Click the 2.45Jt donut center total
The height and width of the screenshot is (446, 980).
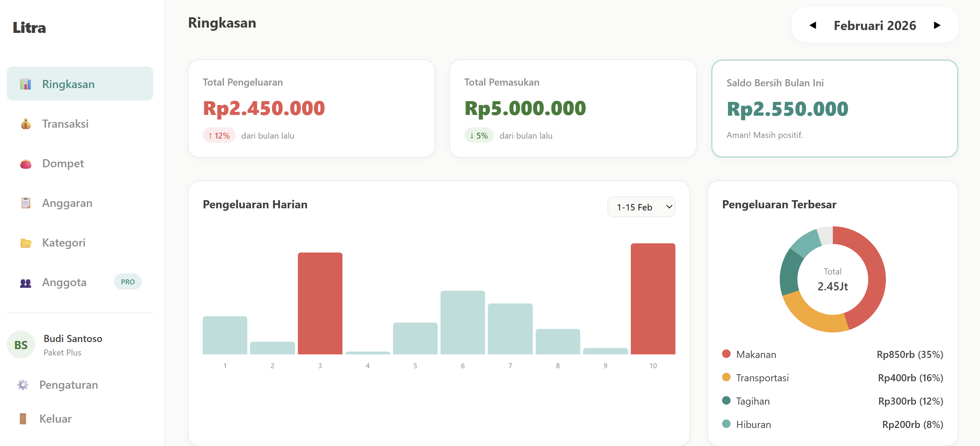[832, 286]
